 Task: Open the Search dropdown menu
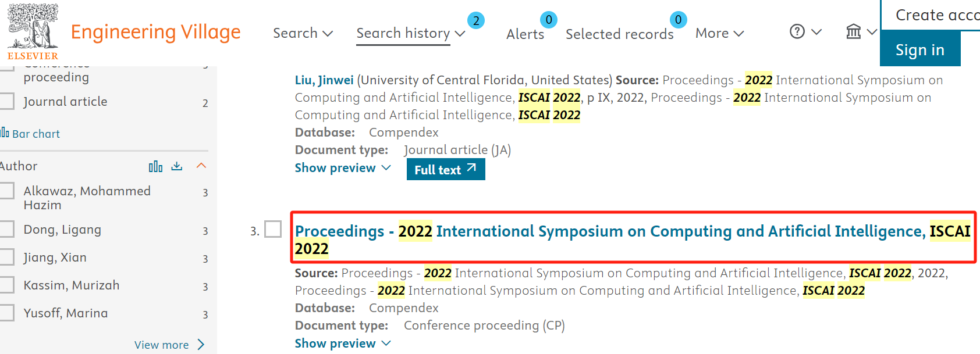tap(303, 33)
